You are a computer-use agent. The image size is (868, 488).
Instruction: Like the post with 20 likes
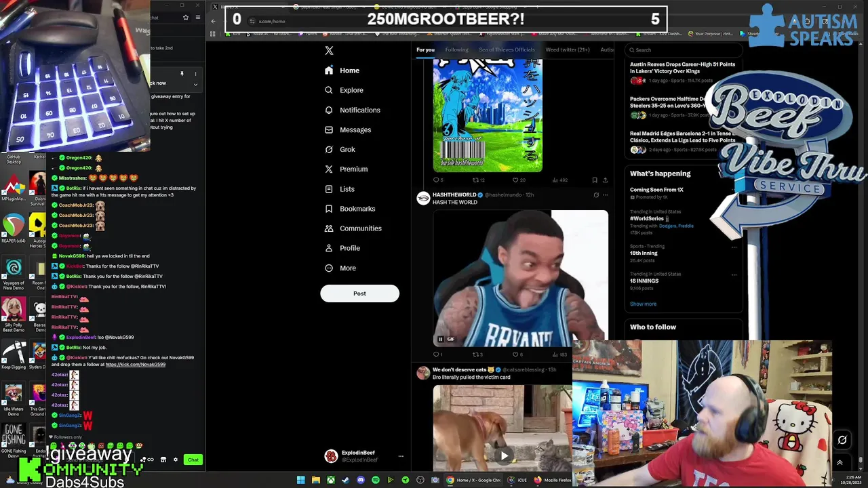pos(518,180)
